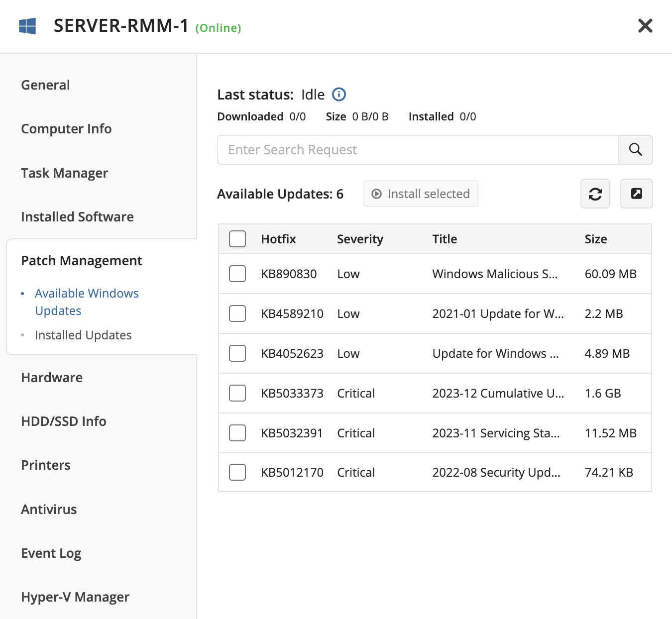Sort the table by Severity column
This screenshot has height=619, width=672.
(360, 239)
